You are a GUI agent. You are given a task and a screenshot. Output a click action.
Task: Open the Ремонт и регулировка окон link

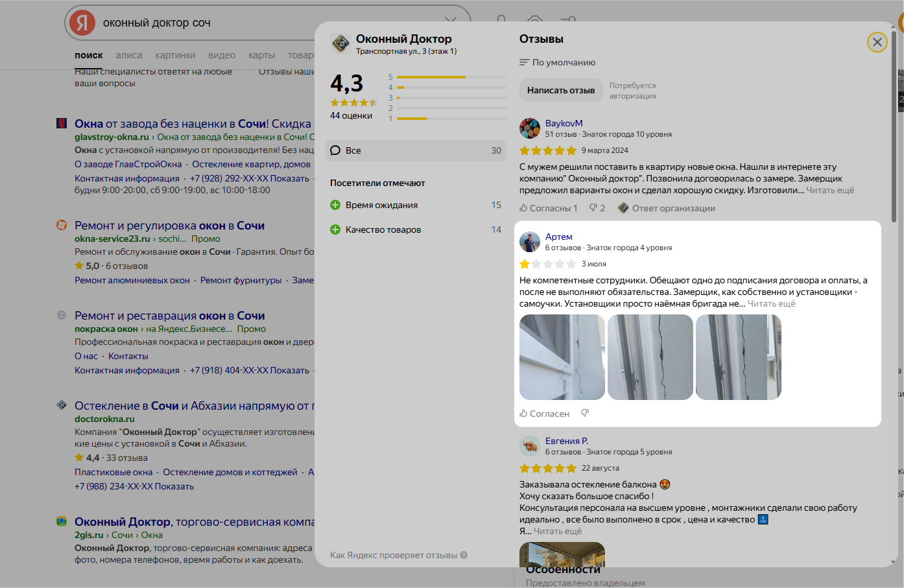pos(169,226)
